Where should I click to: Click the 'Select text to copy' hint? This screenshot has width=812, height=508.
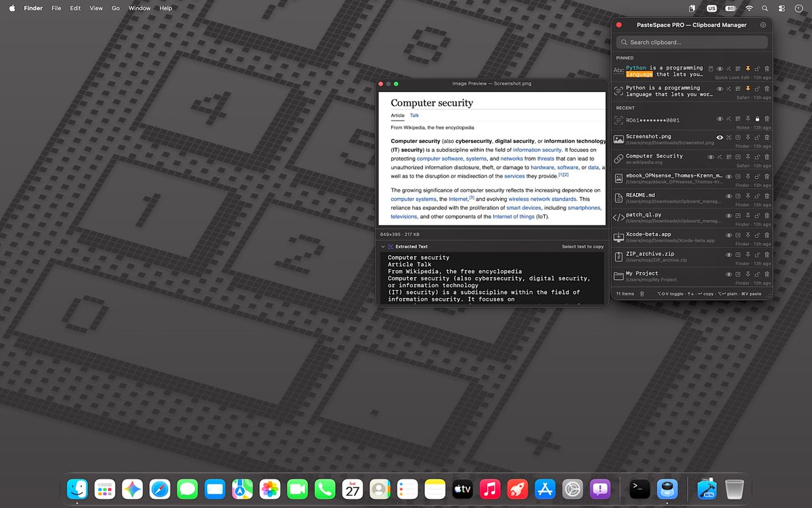583,247
